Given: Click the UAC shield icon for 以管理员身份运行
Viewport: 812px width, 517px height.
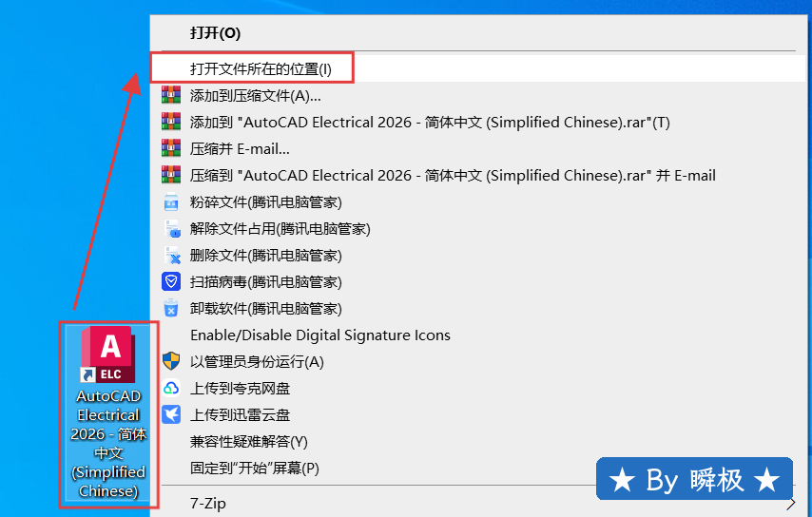Looking at the screenshot, I should point(171,361).
